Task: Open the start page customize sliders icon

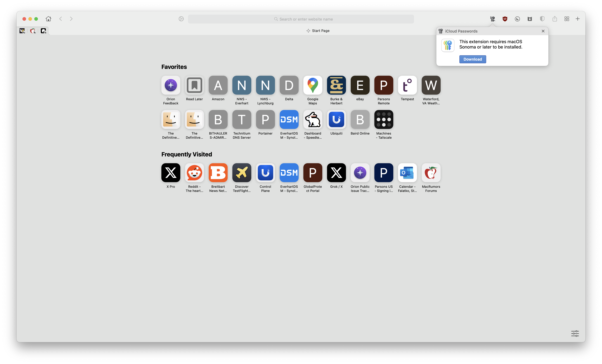Action: 575,333
